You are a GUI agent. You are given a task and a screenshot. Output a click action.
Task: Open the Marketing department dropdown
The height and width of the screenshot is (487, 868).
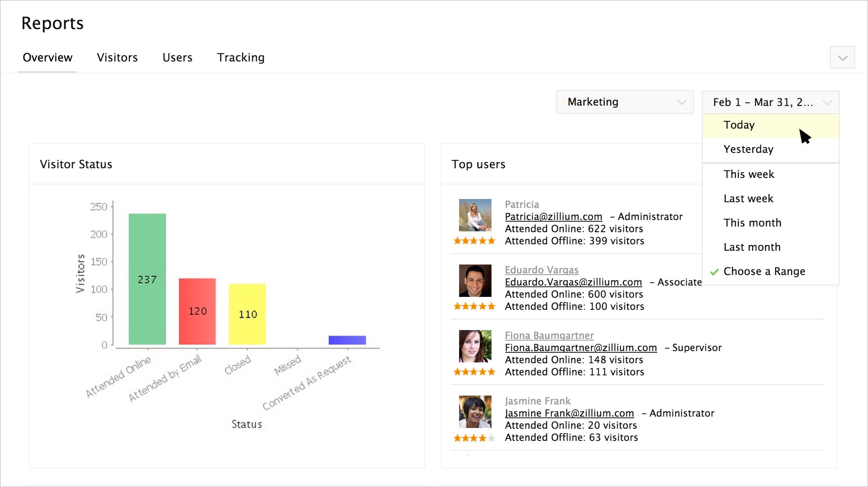point(625,102)
